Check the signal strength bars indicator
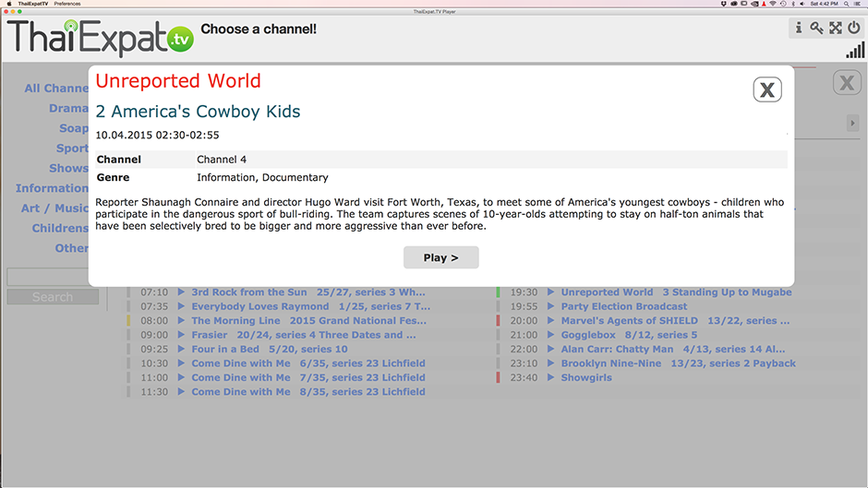This screenshot has height=488, width=868. coord(854,50)
